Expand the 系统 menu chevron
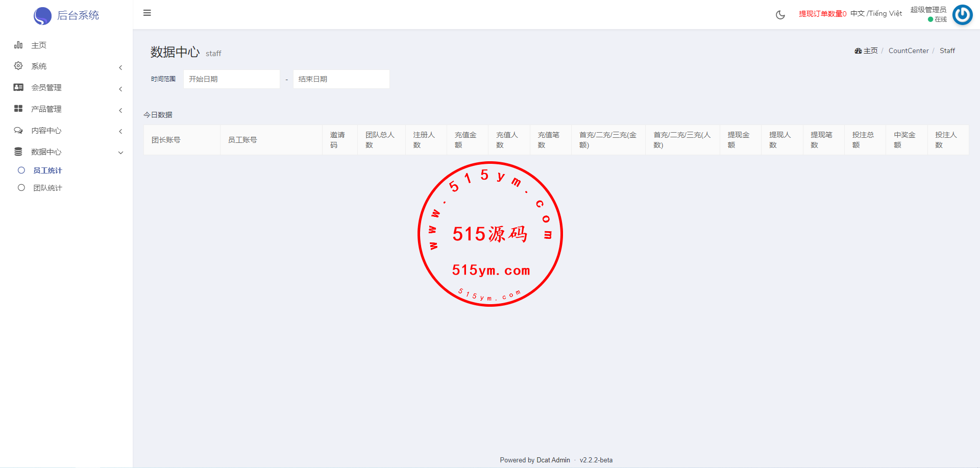This screenshot has width=980, height=468. [x=120, y=67]
